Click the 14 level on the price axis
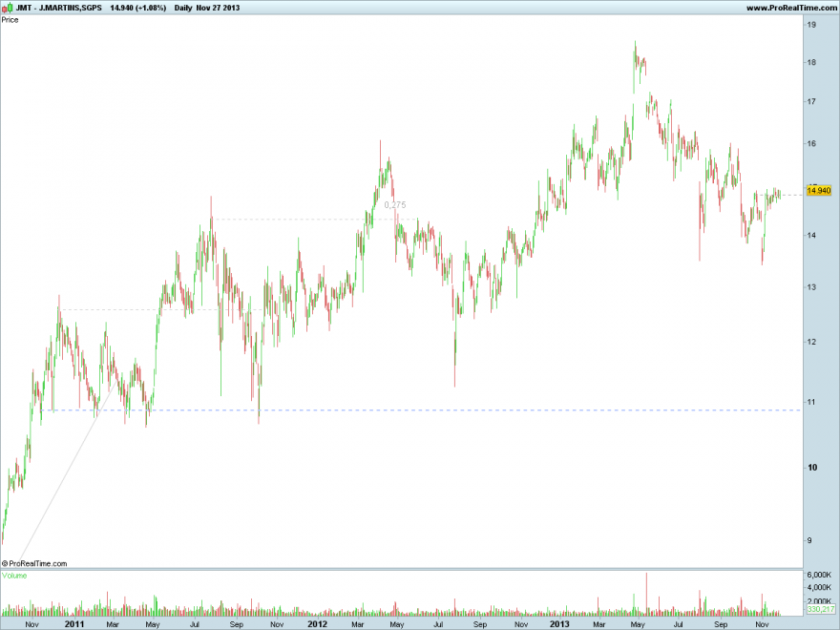Image resolution: width=840 pixels, height=630 pixels. click(x=812, y=236)
